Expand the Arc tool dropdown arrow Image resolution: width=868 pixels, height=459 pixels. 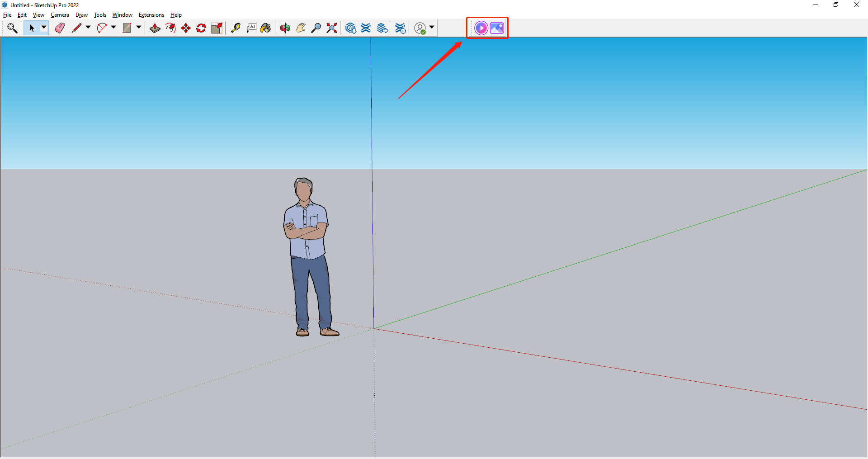click(113, 28)
